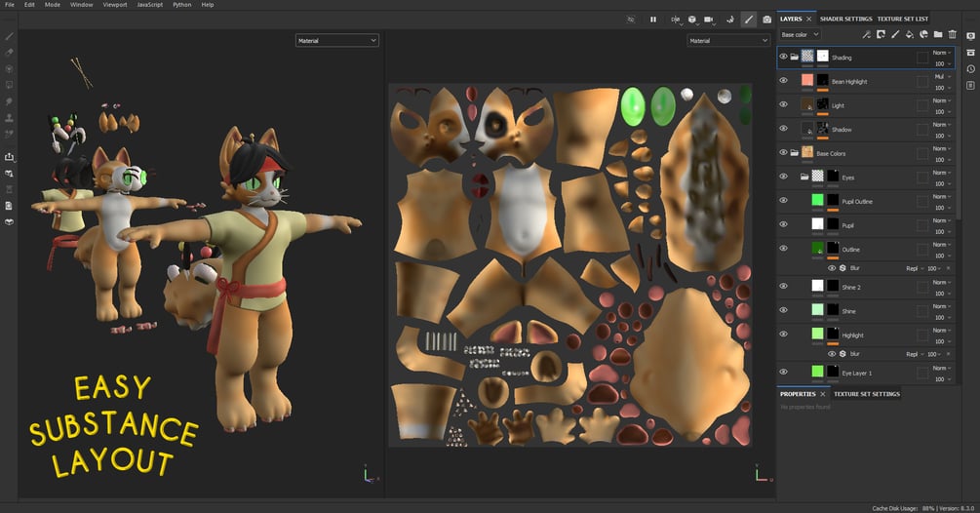Open the Viewport menu
Image resolution: width=980 pixels, height=513 pixels.
pos(115,4)
